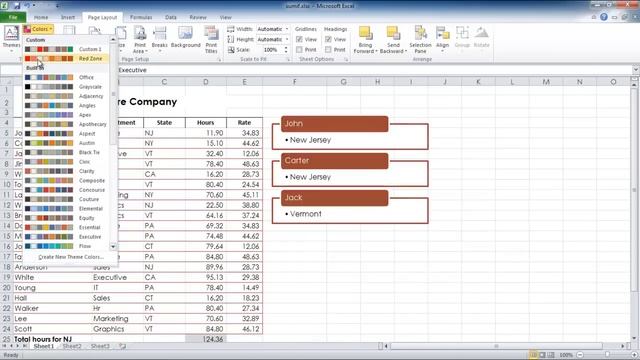Open the Align objects menu
This screenshot has width=640, height=360.
pos(442,39)
